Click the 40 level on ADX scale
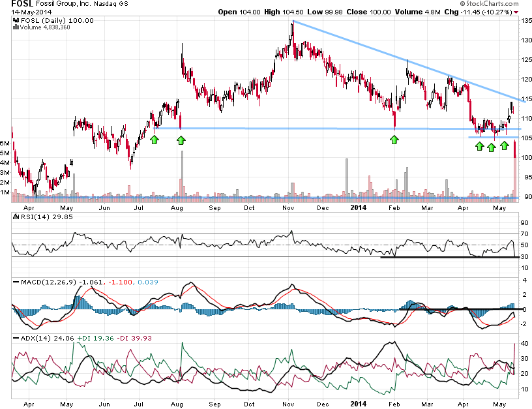This screenshot has width=532, height=409. [x=524, y=344]
